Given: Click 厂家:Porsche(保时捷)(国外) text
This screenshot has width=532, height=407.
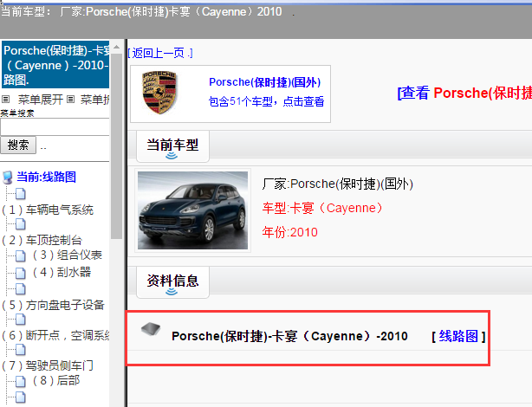Looking at the screenshot, I should (x=338, y=184).
